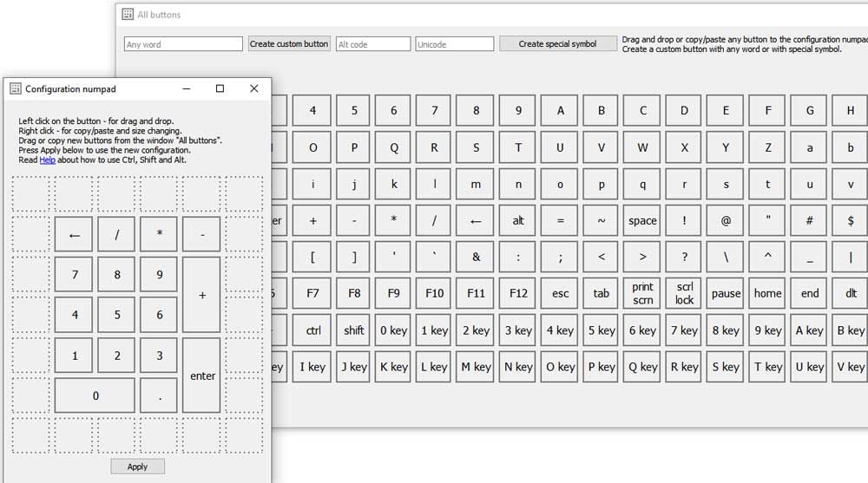Select the backspace arrow button on numpad

pos(74,235)
